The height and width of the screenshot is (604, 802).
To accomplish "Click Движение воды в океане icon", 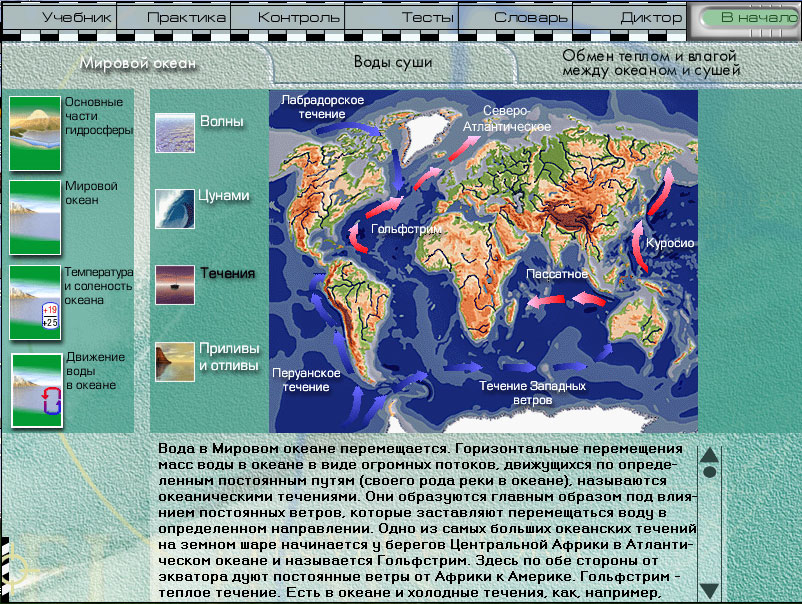I will click(x=37, y=390).
